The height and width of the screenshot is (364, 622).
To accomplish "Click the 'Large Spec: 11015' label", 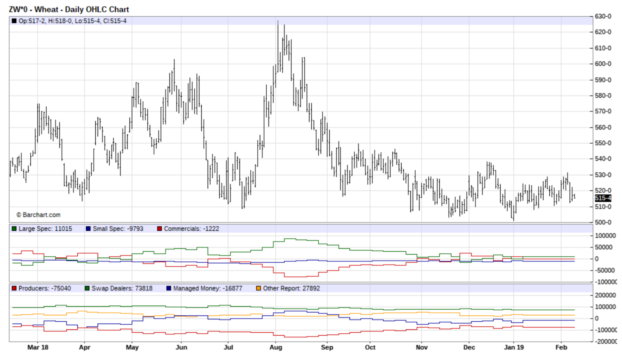I will [x=45, y=229].
